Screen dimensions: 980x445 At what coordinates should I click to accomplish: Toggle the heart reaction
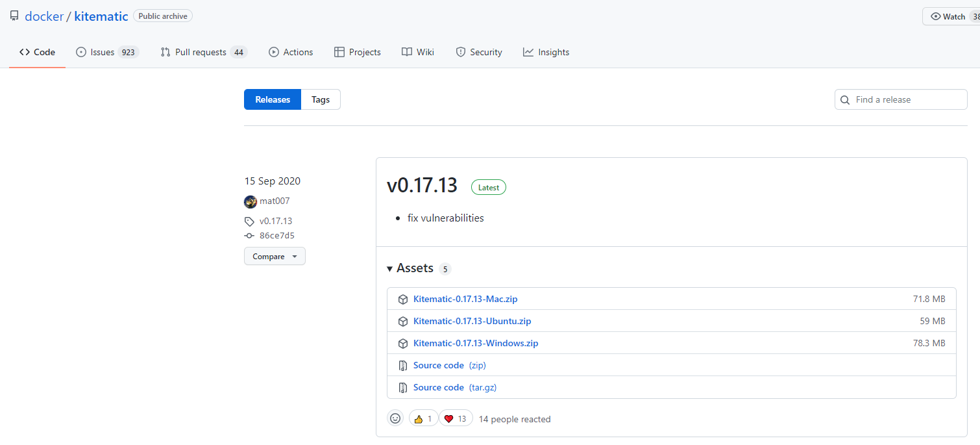pyautogui.click(x=456, y=419)
